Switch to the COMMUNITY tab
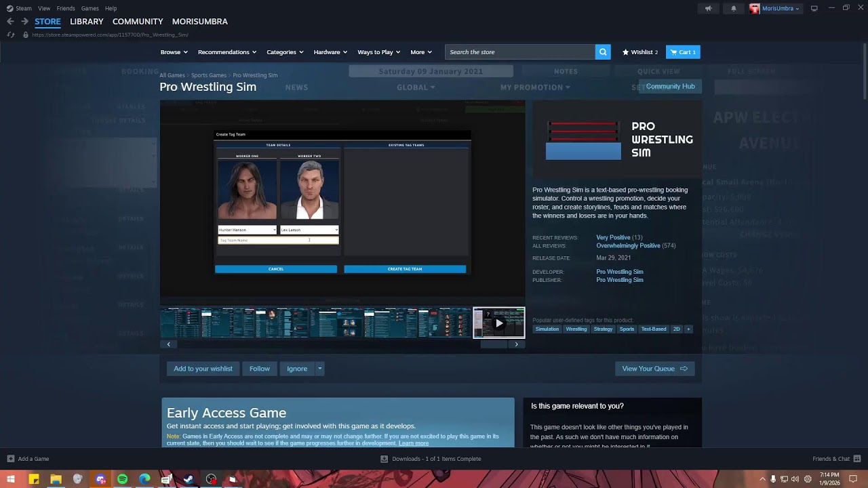The height and width of the screenshot is (488, 868). point(138,22)
